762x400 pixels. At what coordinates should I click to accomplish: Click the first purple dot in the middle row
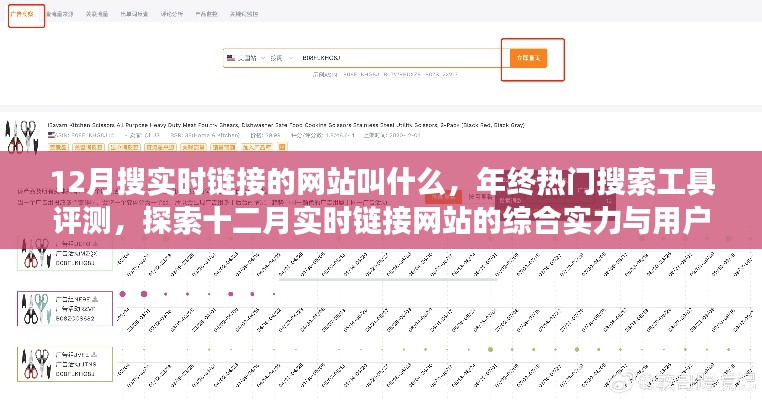tap(123, 295)
